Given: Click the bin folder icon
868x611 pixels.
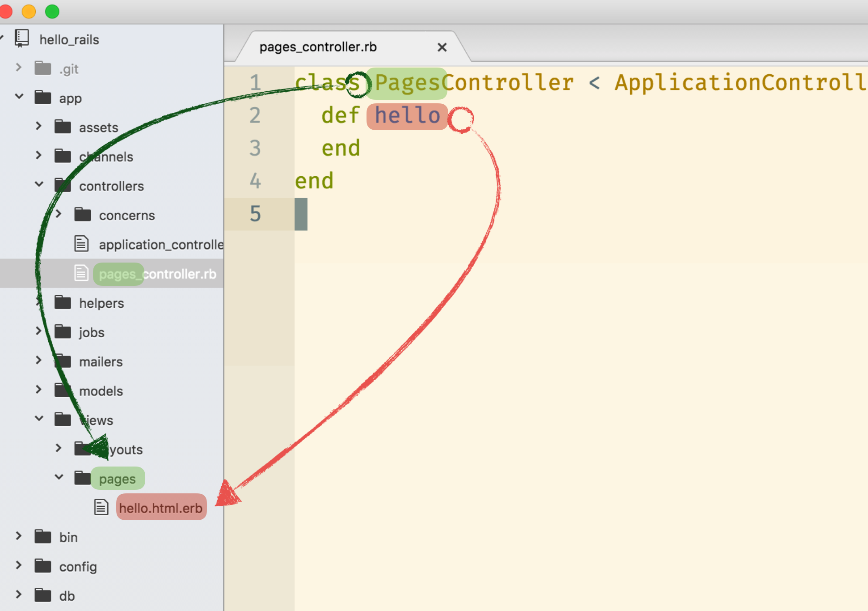Looking at the screenshot, I should [x=43, y=536].
